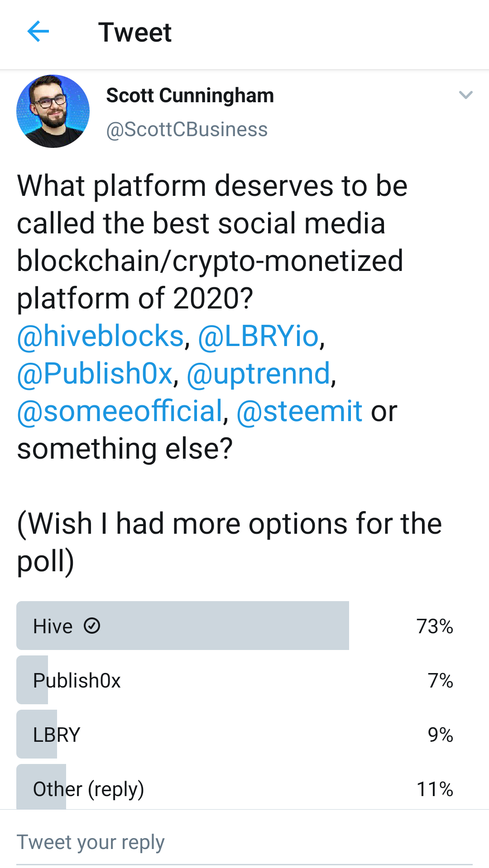The width and height of the screenshot is (489, 868).
Task: Tap the back arrow icon
Action: (x=38, y=32)
